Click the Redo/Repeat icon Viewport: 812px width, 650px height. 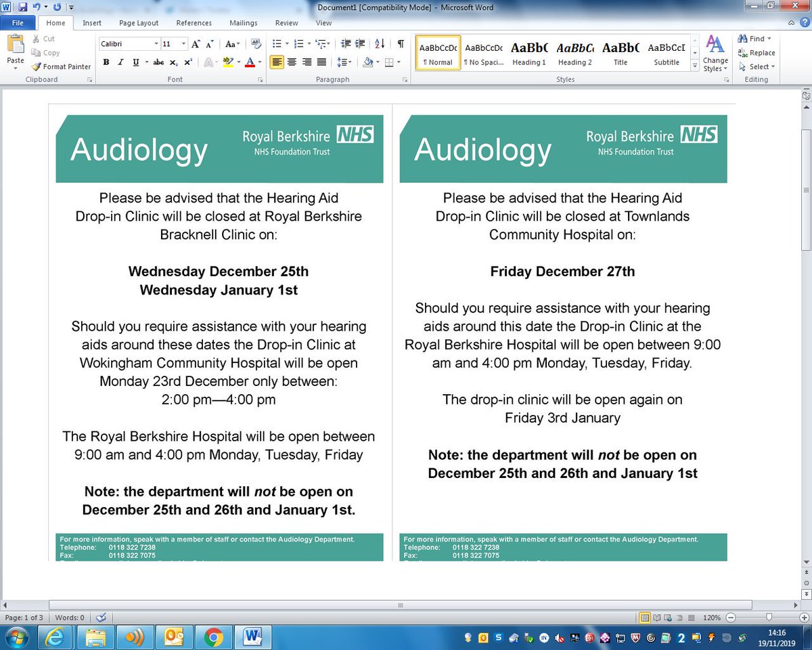click(x=56, y=7)
